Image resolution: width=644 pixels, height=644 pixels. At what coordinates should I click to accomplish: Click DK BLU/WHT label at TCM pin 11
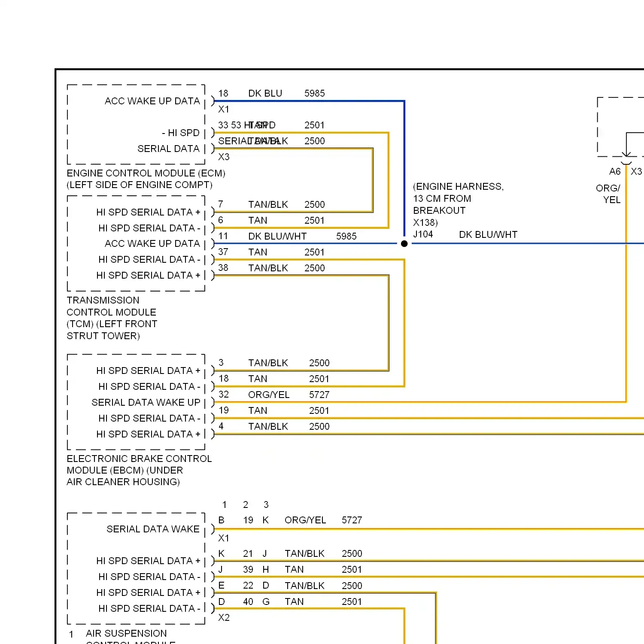coord(277,236)
